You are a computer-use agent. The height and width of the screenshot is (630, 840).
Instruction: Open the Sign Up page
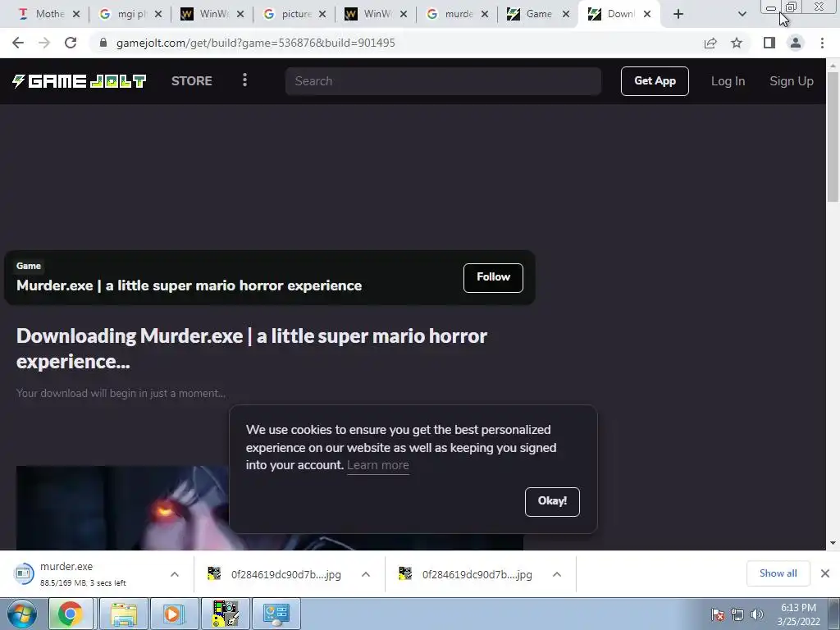pos(792,81)
